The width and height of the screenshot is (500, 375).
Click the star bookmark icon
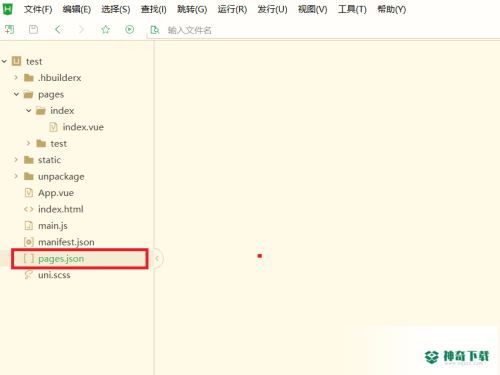point(106,30)
